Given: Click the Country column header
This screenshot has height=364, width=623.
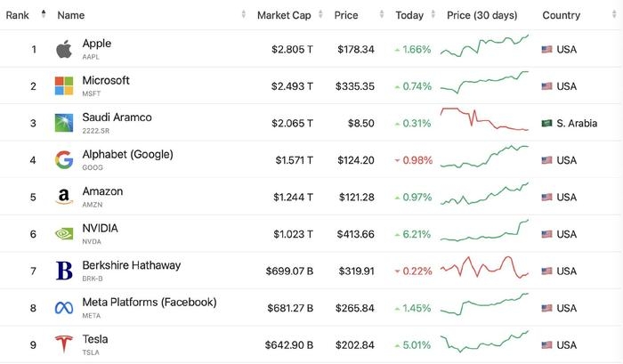Looking at the screenshot, I should tap(561, 15).
